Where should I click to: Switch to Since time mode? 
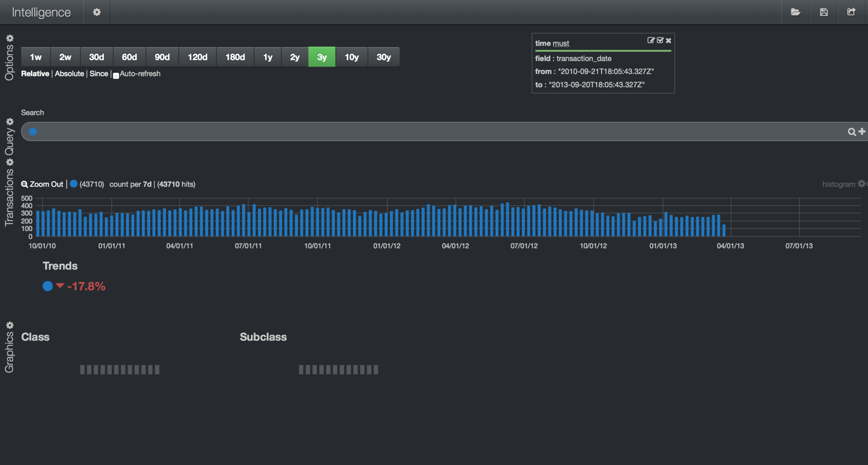click(99, 74)
